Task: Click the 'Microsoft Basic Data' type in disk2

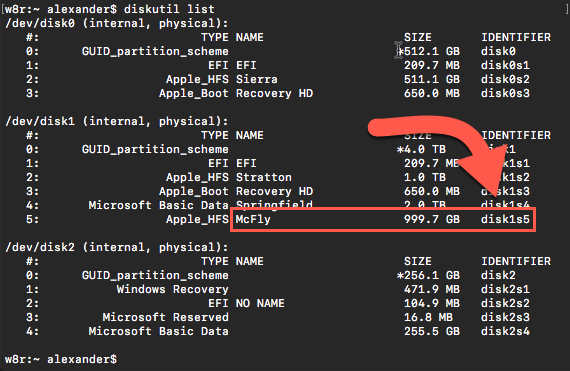Action: point(158,331)
